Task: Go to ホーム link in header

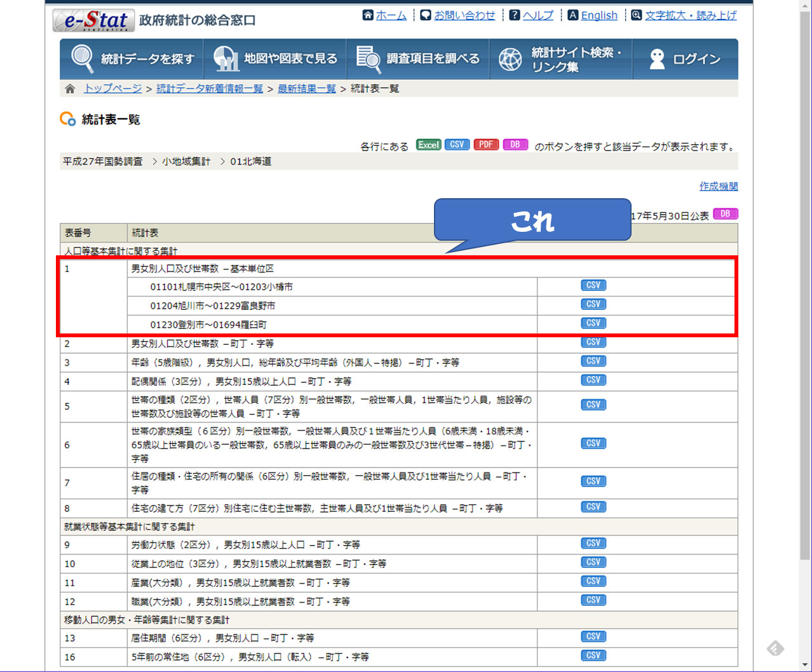Action: (390, 15)
